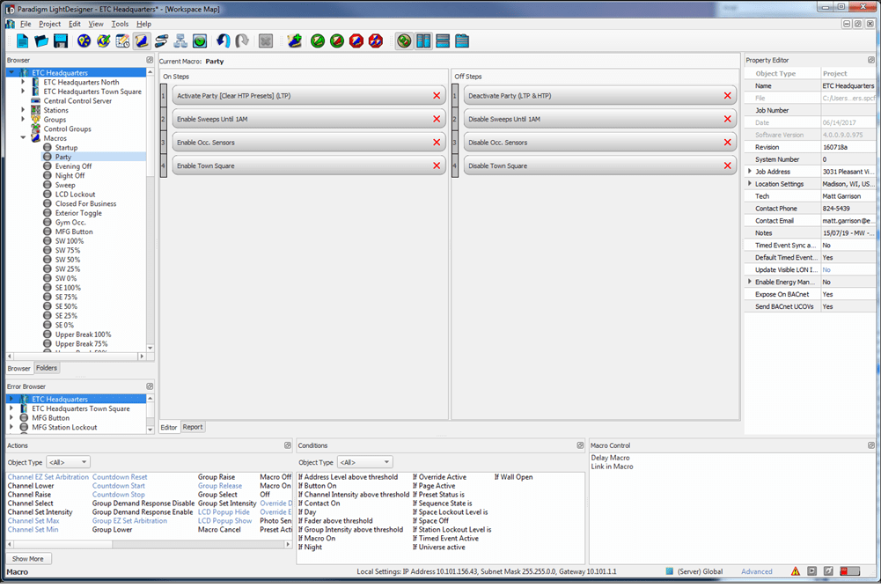Open the Actions Object Type dropdown
The height and width of the screenshot is (588, 881).
pos(68,462)
